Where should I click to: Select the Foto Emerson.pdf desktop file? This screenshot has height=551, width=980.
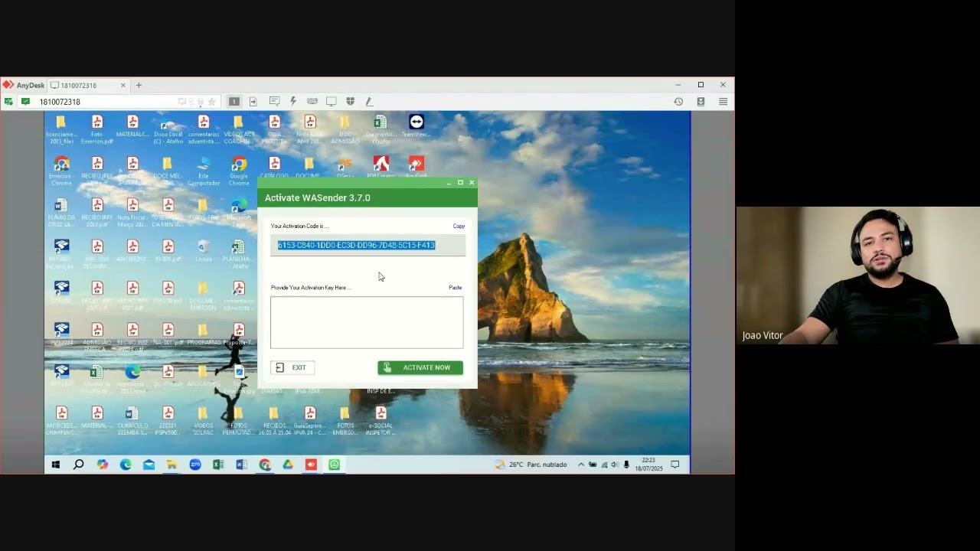(x=97, y=130)
